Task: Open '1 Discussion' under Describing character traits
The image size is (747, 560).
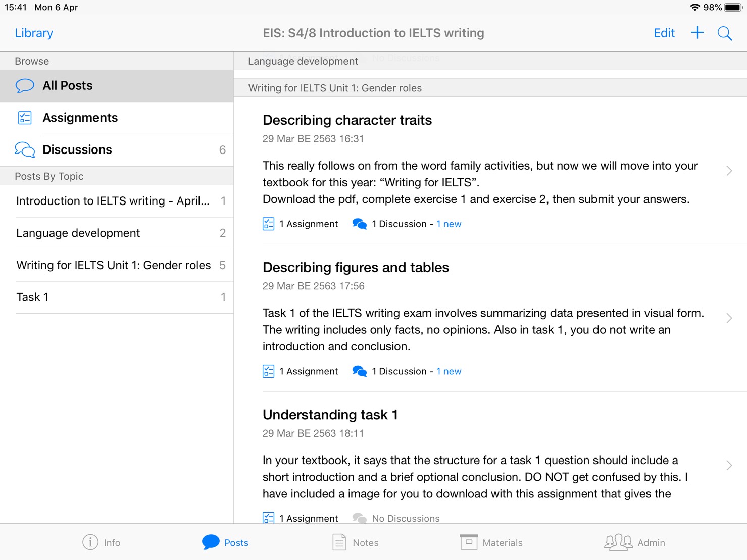Action: [400, 224]
